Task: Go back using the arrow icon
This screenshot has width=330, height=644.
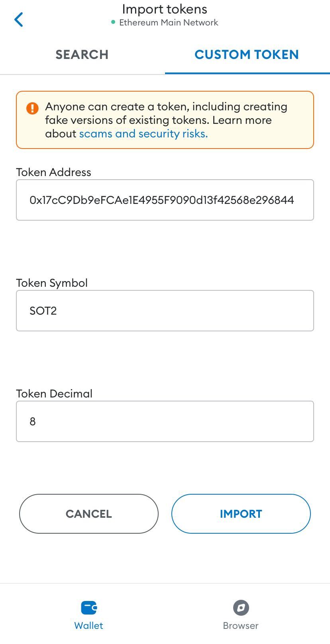Action: point(19,20)
